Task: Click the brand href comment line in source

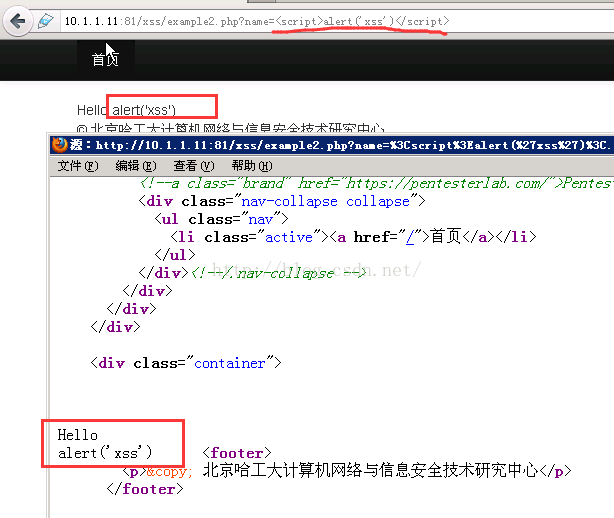Action: coord(376,183)
